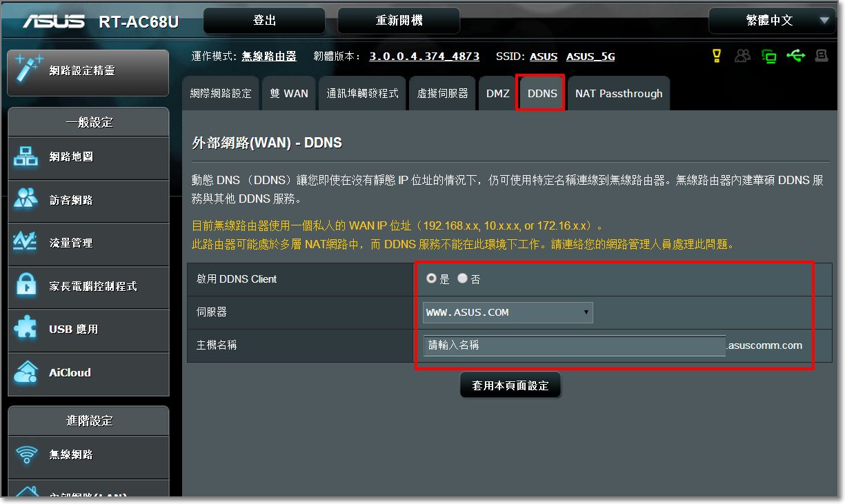Viewport: 845px width, 504px height.
Task: Open 流量管理 in the sidebar
Action: point(88,243)
